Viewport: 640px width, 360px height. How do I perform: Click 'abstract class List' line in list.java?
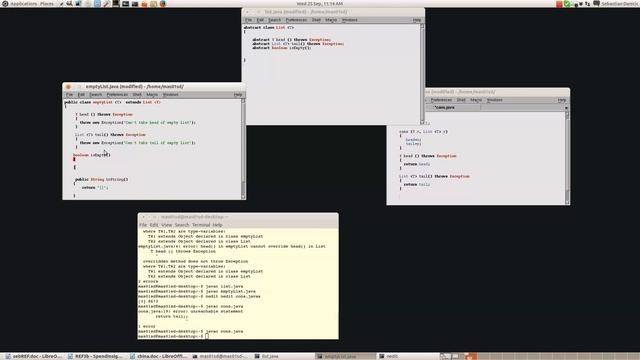(x=269, y=28)
